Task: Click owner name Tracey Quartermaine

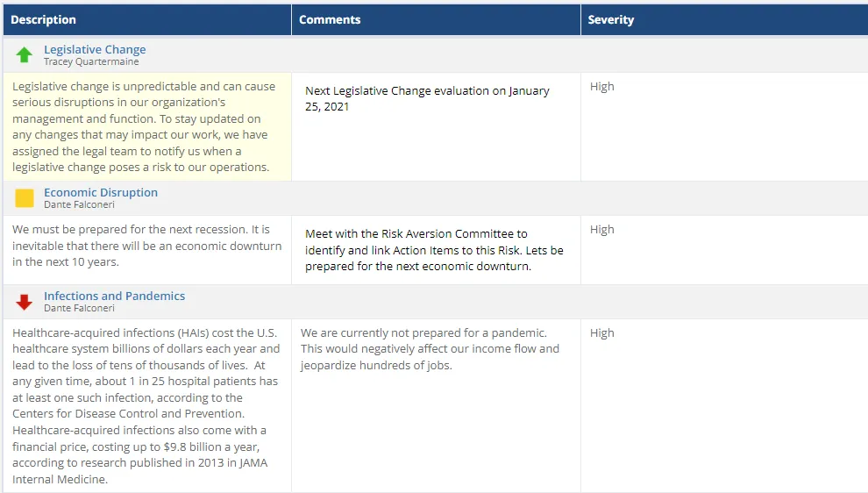Action: 91,61
